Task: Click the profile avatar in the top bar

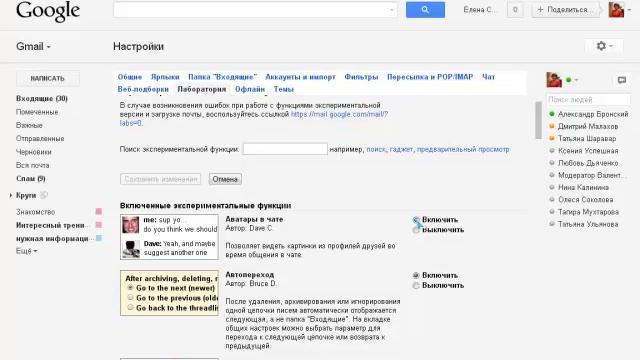Action: point(616,10)
